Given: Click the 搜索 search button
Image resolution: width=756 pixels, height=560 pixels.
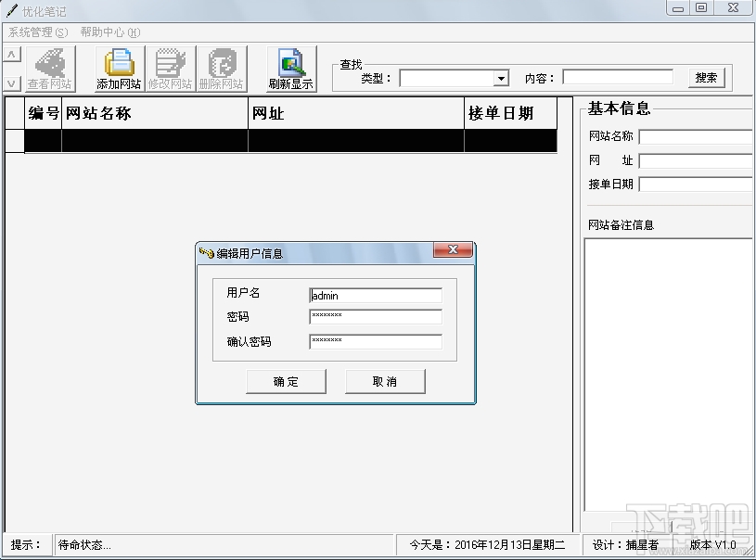Looking at the screenshot, I should tap(705, 78).
